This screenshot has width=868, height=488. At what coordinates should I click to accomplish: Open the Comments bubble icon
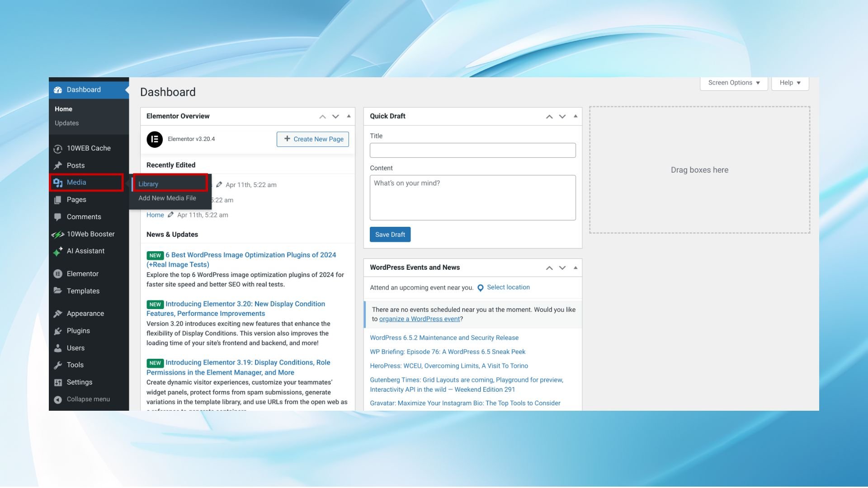(58, 217)
